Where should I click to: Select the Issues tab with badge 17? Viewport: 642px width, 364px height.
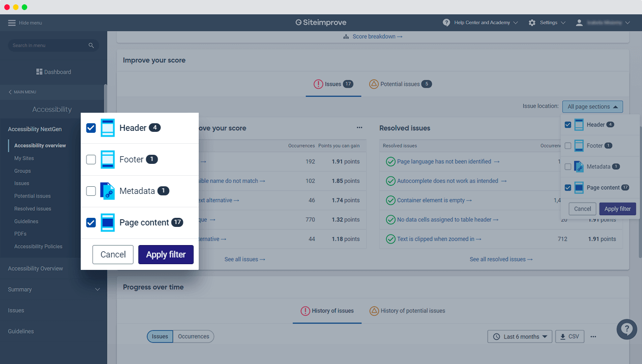333,84
